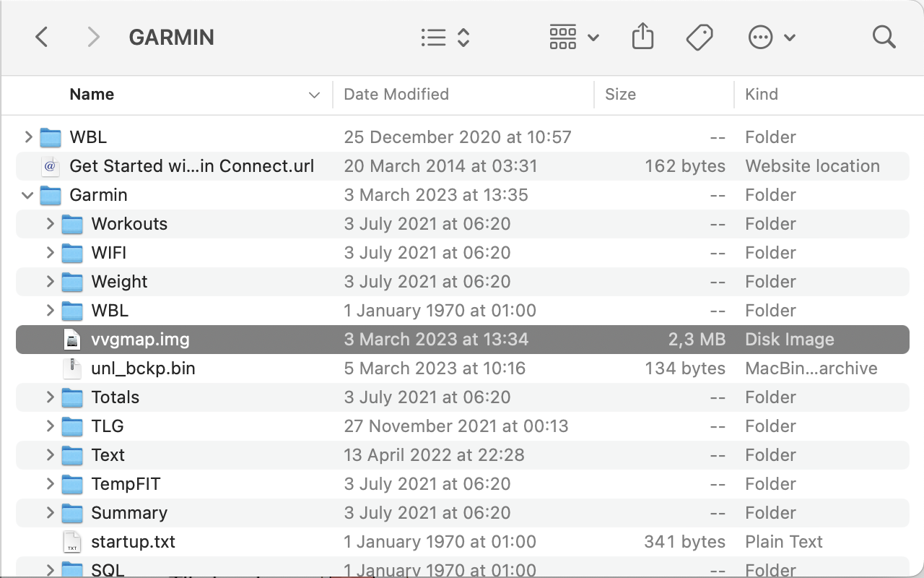Select the Get Started website location file

(191, 166)
